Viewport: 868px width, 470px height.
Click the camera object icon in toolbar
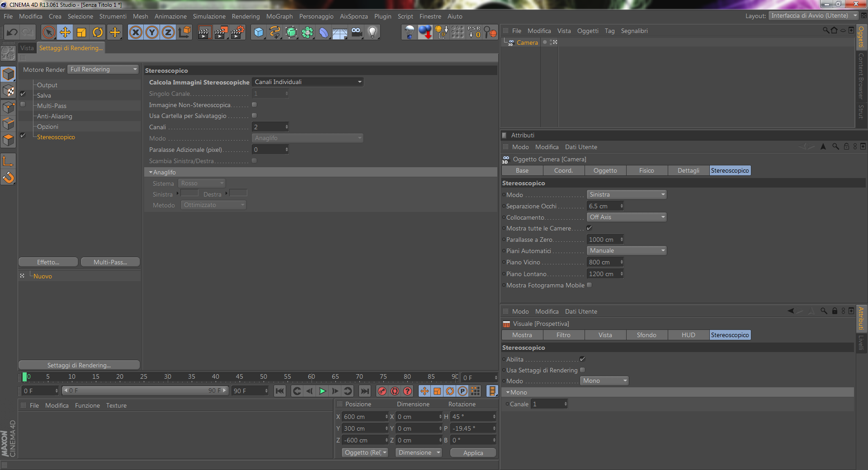[x=356, y=33]
